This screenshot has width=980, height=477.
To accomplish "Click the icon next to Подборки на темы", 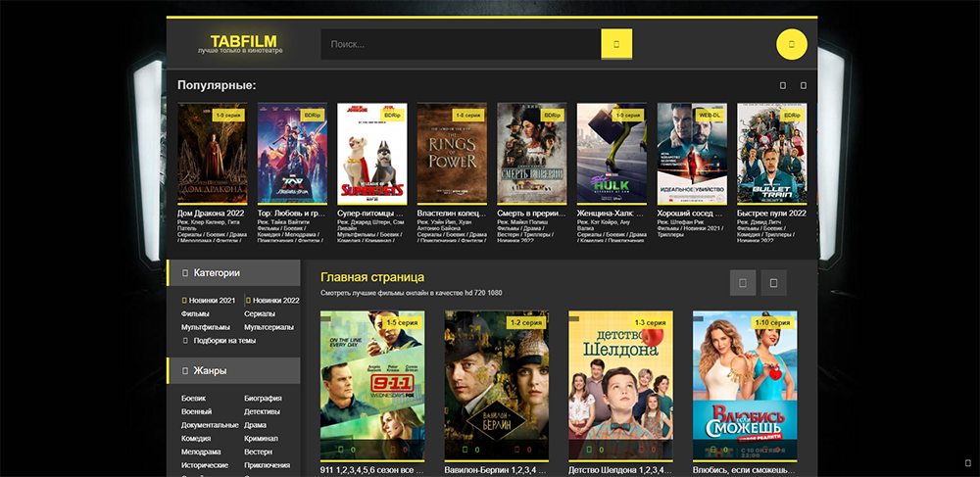I will click(x=185, y=341).
